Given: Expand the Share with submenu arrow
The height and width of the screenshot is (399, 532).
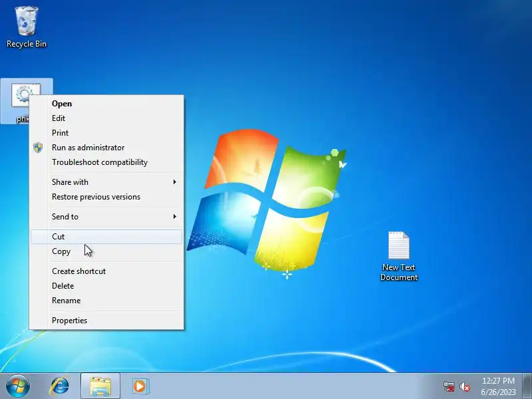Looking at the screenshot, I should pos(174,182).
